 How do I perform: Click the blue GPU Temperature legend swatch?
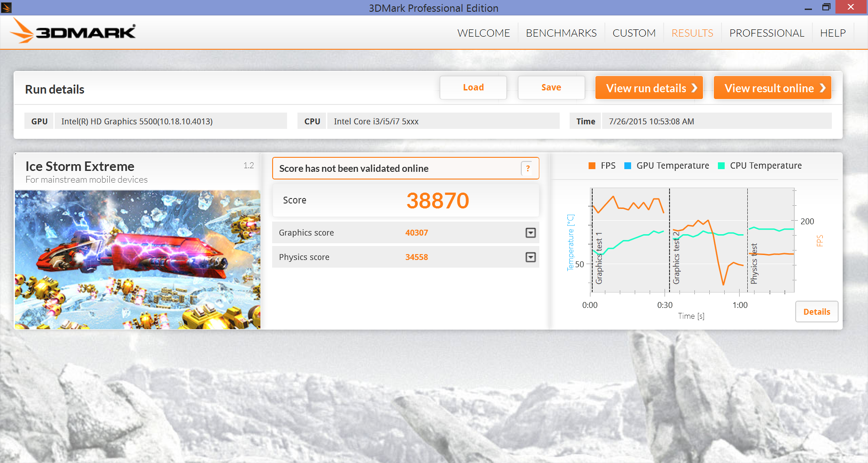coord(627,165)
